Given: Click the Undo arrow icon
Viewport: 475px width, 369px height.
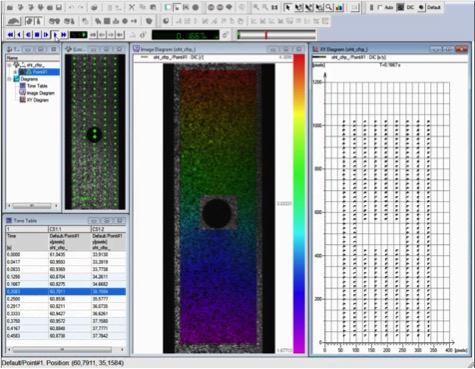Looking at the screenshot, I should coord(71,7).
